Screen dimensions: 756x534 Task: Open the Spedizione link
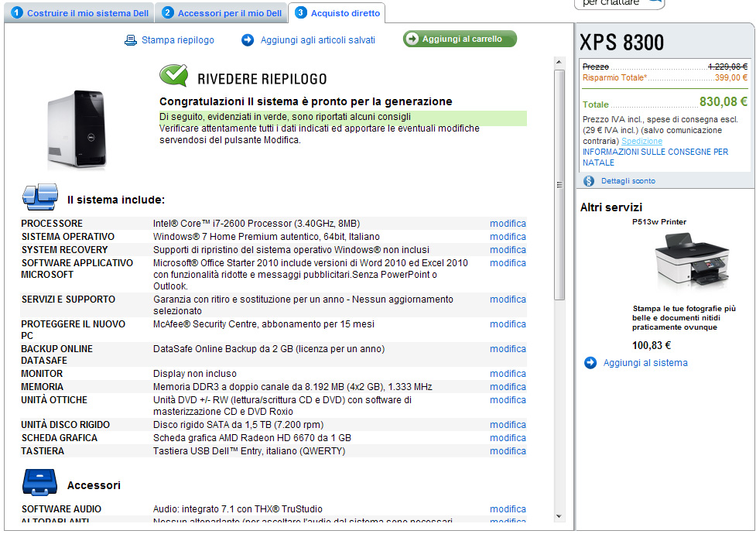coord(641,141)
